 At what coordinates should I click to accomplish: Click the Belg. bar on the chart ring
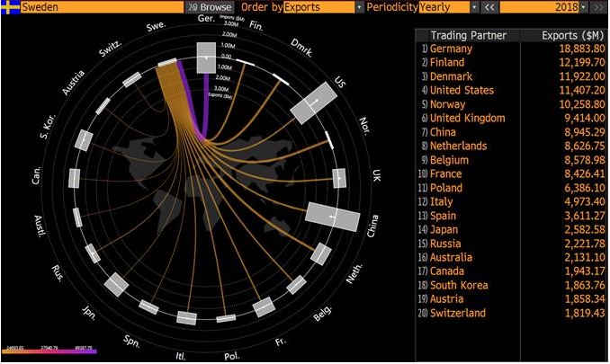coord(296,285)
